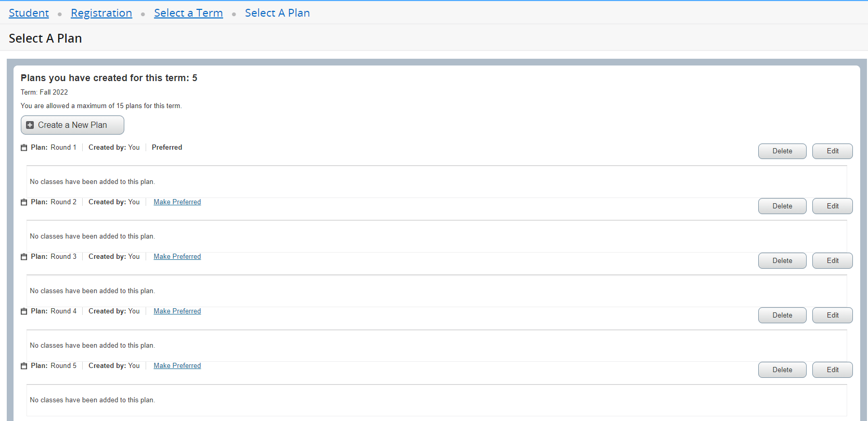Click the Preferred label on Round 1
The image size is (868, 421).
click(167, 148)
